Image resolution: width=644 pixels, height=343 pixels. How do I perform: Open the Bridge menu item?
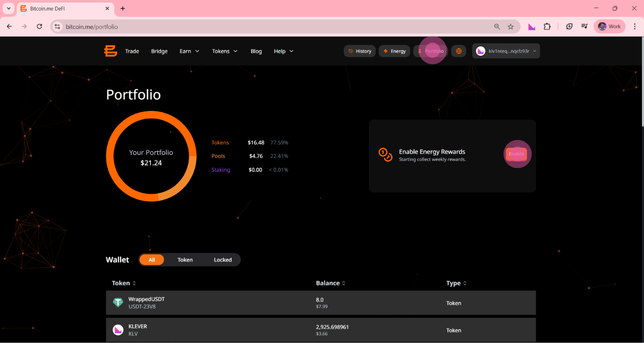159,51
